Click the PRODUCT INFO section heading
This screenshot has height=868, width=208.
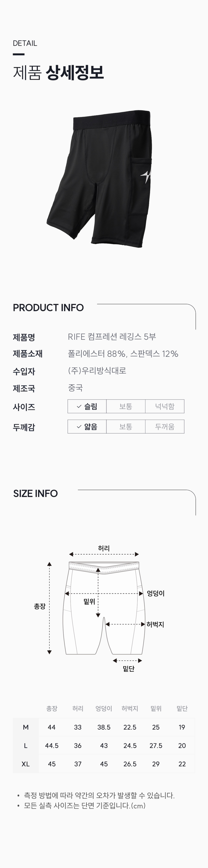point(48,308)
